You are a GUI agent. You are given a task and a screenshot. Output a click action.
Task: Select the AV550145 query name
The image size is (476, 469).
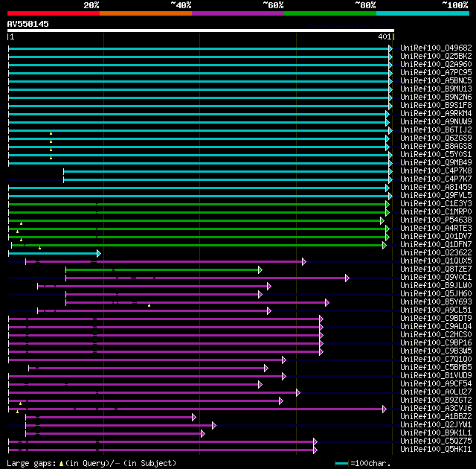click(x=28, y=24)
